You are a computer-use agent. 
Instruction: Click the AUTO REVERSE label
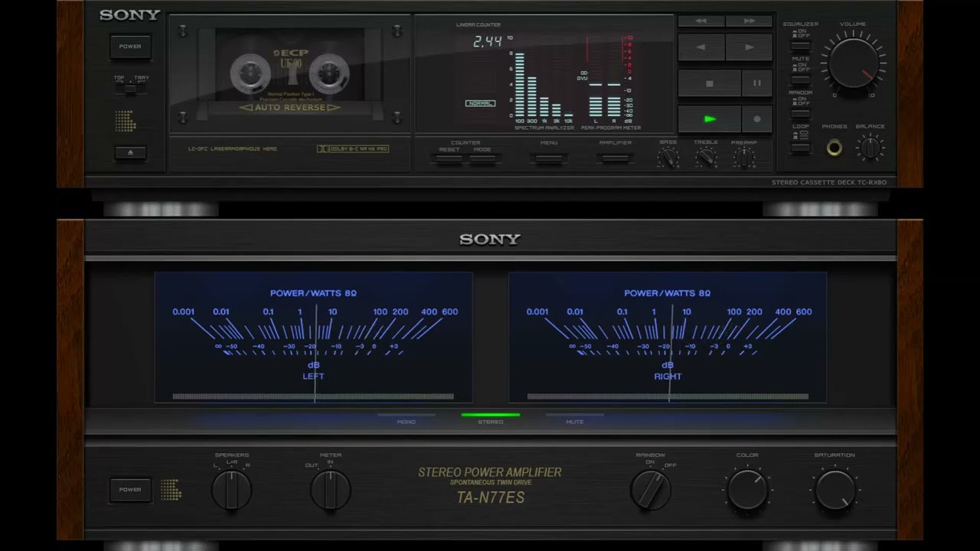point(289,107)
